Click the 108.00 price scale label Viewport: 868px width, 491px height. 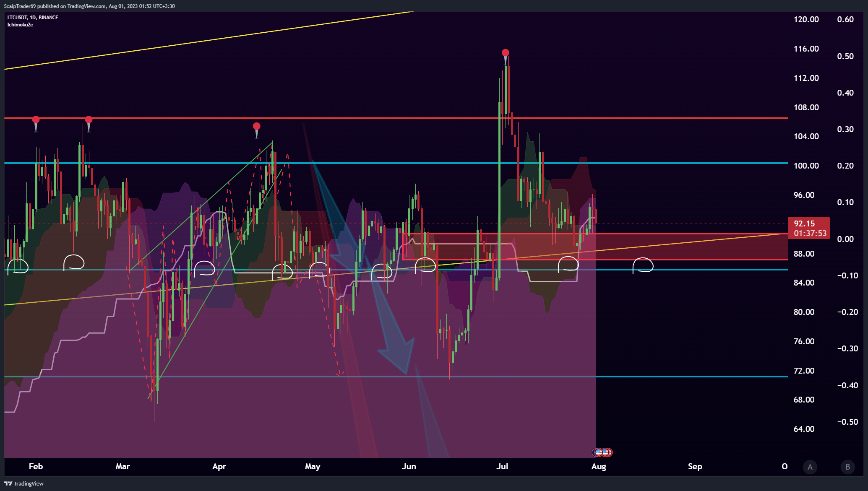[806, 107]
